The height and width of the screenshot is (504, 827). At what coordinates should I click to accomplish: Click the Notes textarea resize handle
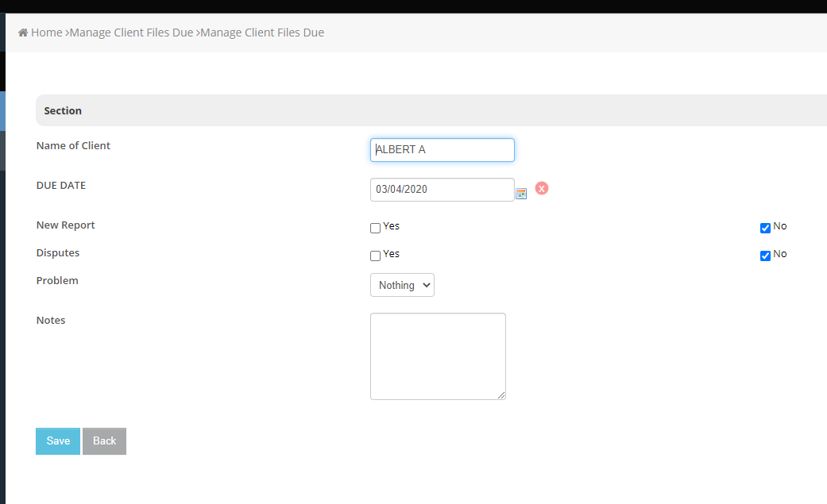[x=501, y=395]
